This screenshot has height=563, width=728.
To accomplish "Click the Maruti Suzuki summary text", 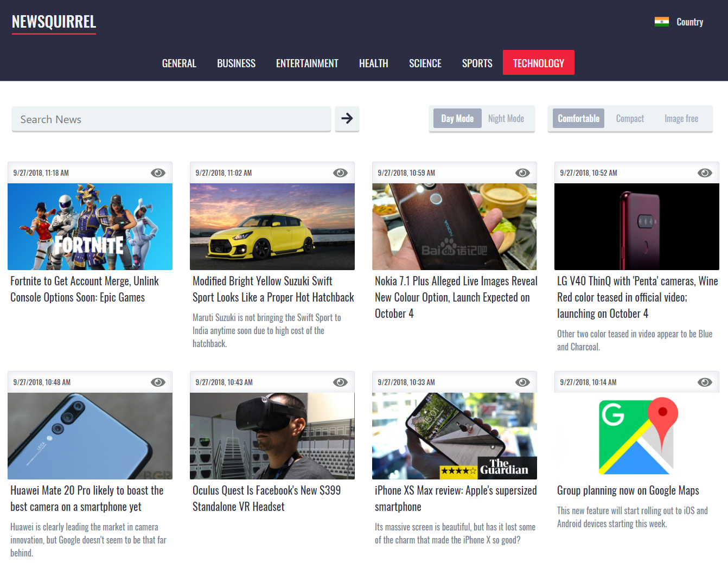I will tap(267, 330).
